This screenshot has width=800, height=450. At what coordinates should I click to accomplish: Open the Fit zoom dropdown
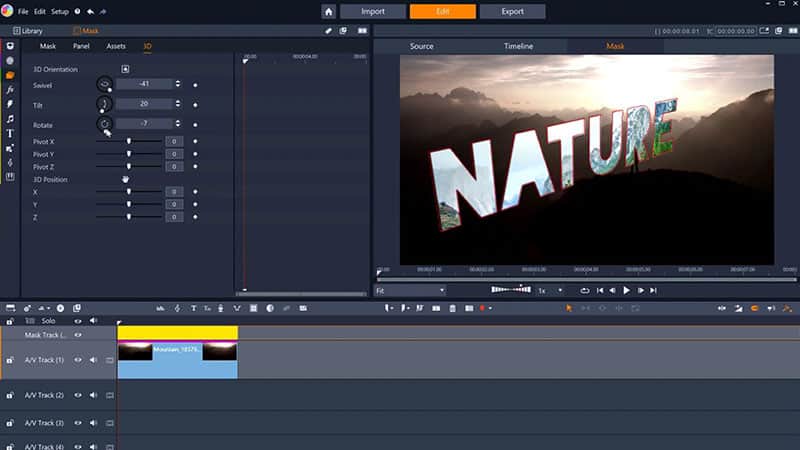(410, 290)
